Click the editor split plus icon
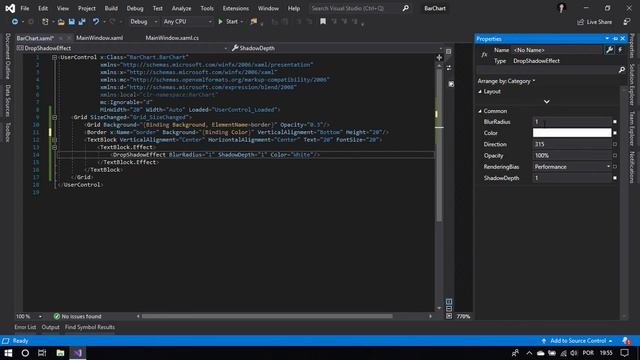 click(x=439, y=58)
